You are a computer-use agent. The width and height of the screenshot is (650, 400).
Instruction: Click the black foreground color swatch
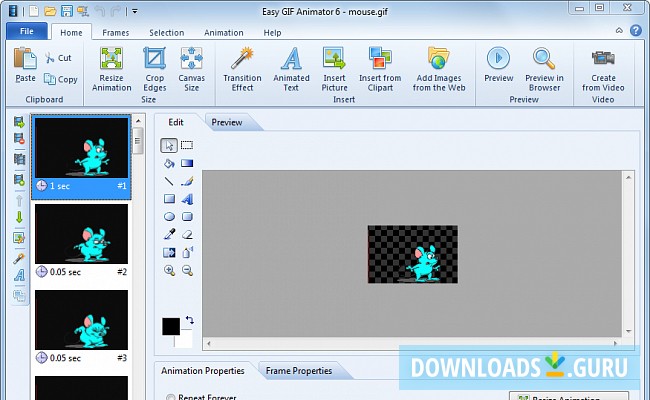[171, 327]
